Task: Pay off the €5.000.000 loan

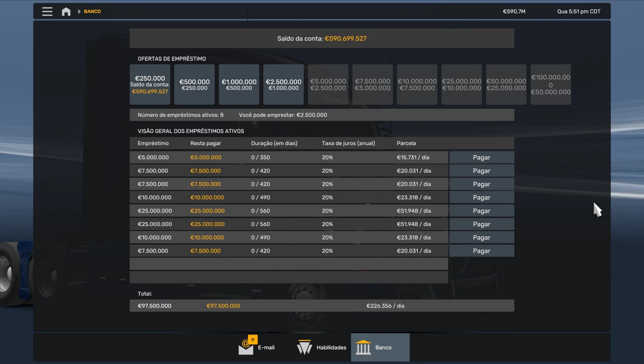Action: pyautogui.click(x=481, y=157)
